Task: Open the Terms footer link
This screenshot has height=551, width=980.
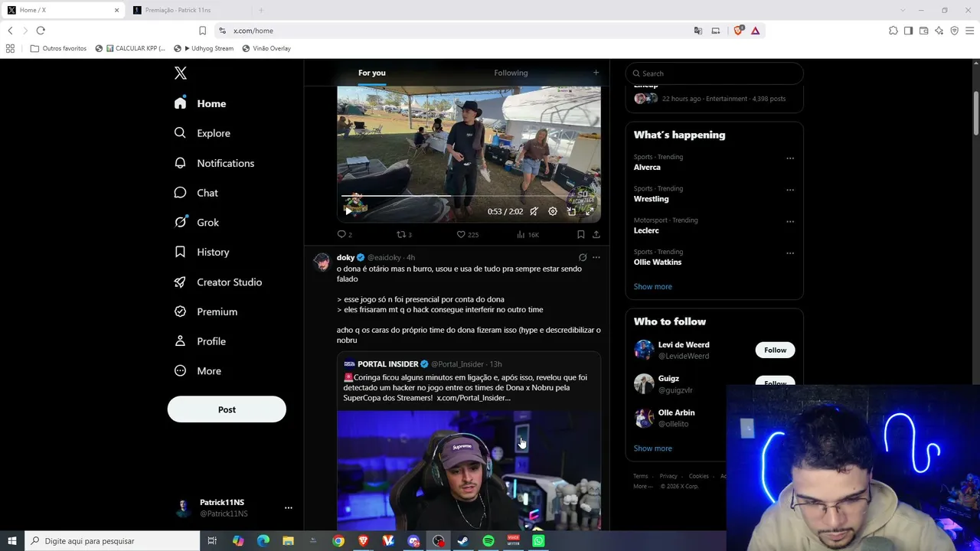Action: tap(641, 476)
